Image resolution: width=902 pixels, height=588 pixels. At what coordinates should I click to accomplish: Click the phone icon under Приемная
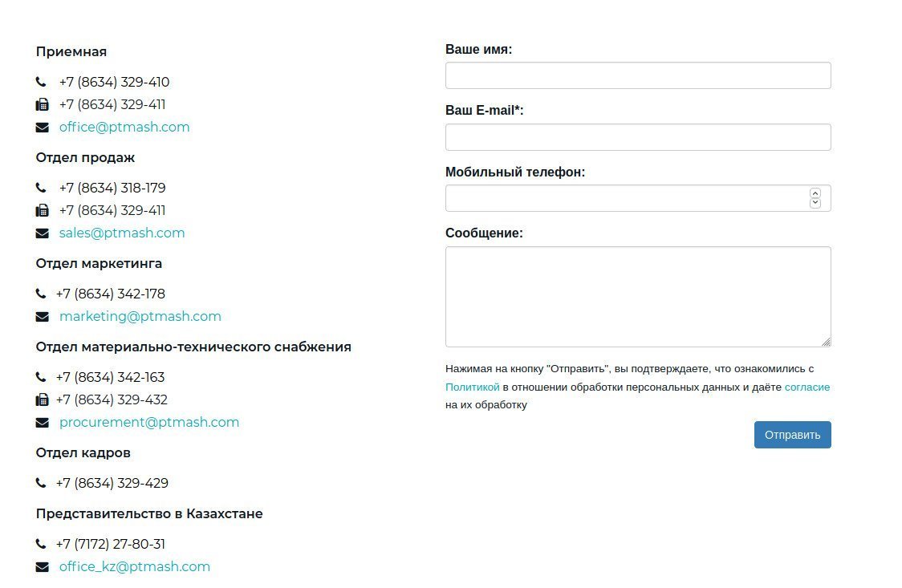coord(42,82)
